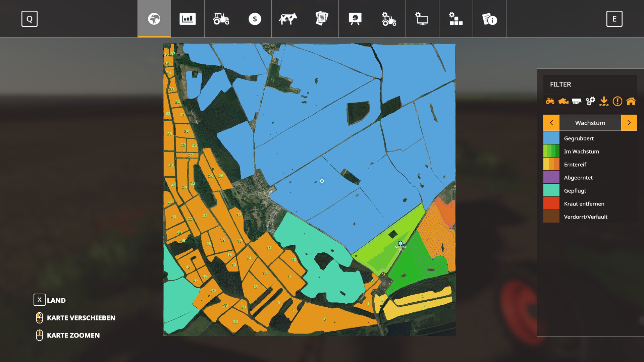Select the map globe tab
The image size is (644, 362).
point(154,19)
